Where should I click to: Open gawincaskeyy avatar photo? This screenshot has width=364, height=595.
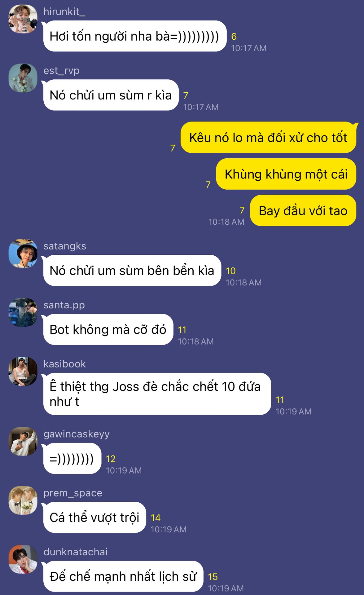click(23, 441)
